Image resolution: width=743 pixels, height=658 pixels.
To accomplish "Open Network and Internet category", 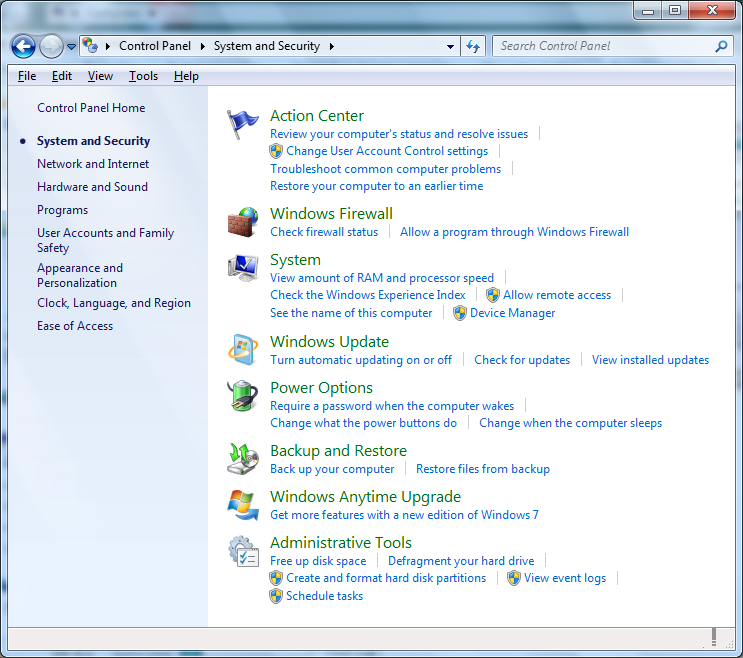I will 93,164.
